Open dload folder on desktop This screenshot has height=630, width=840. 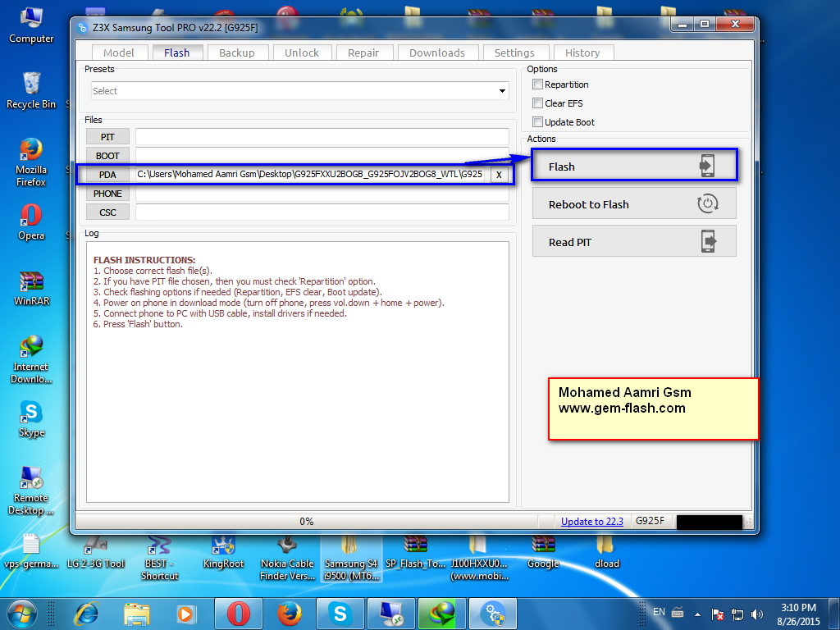click(607, 552)
